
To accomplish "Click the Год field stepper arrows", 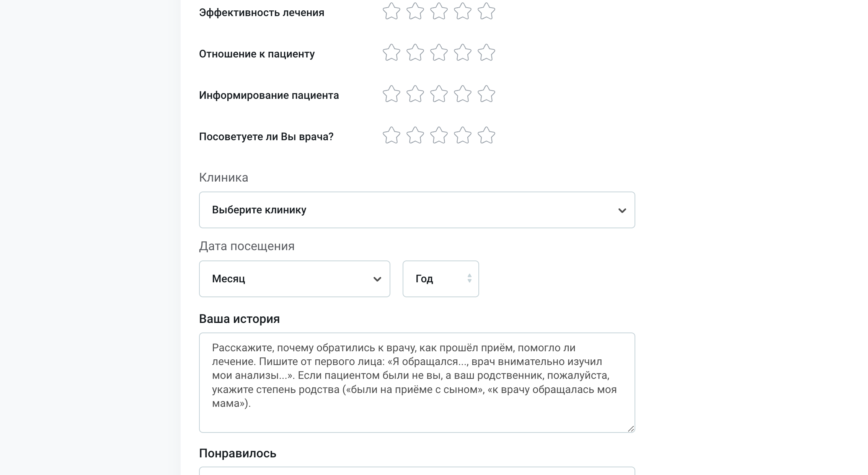I will click(470, 278).
